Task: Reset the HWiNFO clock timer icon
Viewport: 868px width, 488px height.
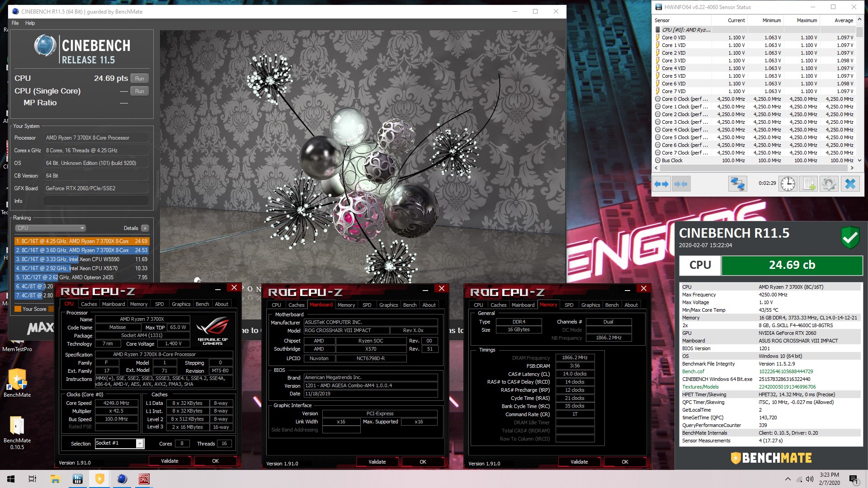Action: pyautogui.click(x=788, y=184)
